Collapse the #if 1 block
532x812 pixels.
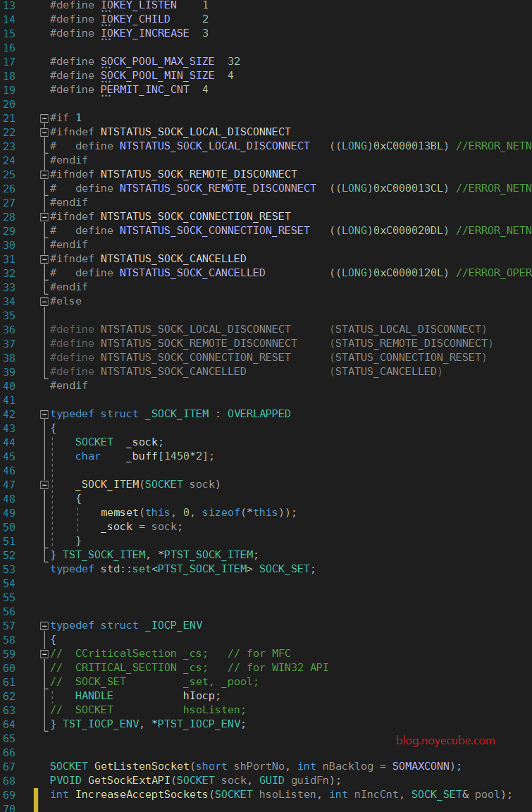pyautogui.click(x=44, y=118)
